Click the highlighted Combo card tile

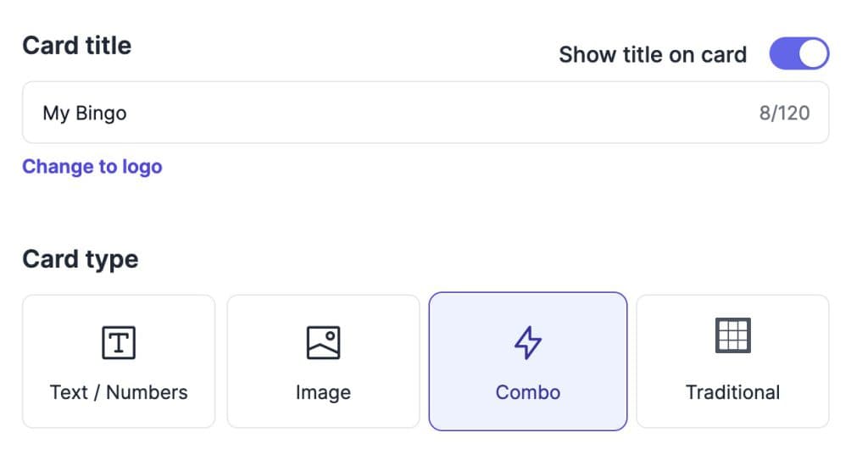click(x=528, y=362)
